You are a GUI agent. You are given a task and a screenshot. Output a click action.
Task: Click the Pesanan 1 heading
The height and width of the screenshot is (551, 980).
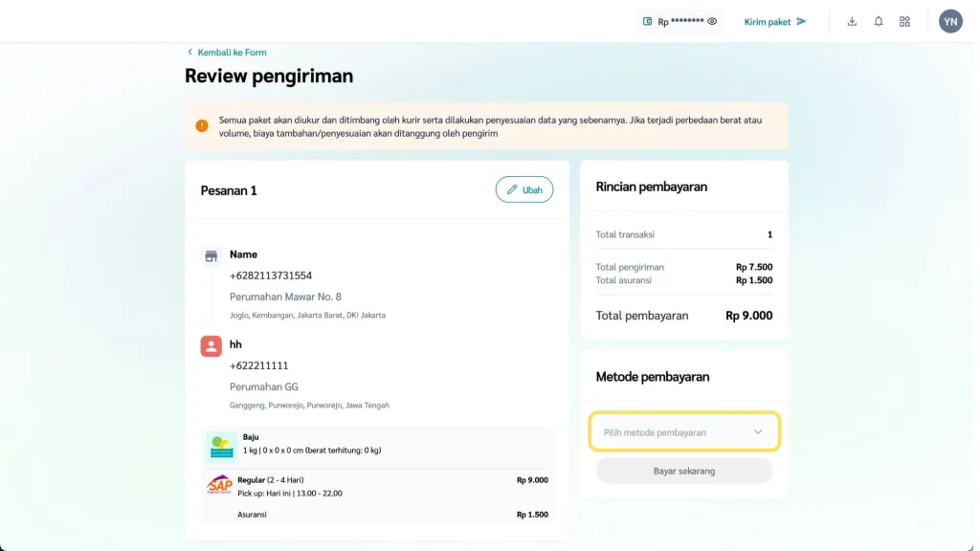point(229,190)
